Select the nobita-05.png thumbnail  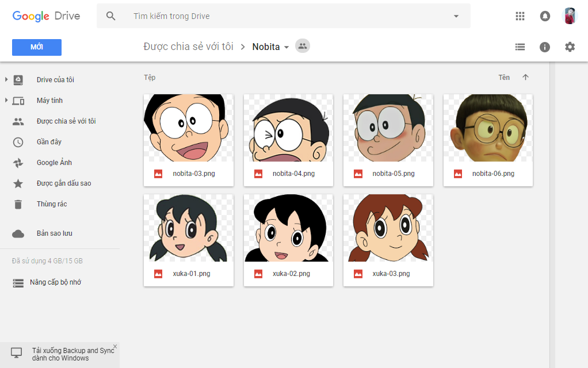388,128
